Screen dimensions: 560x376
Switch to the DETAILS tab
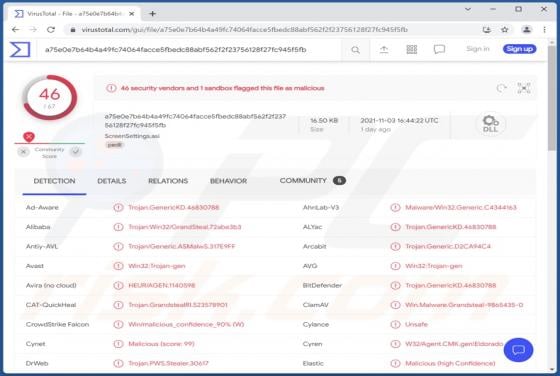112,181
